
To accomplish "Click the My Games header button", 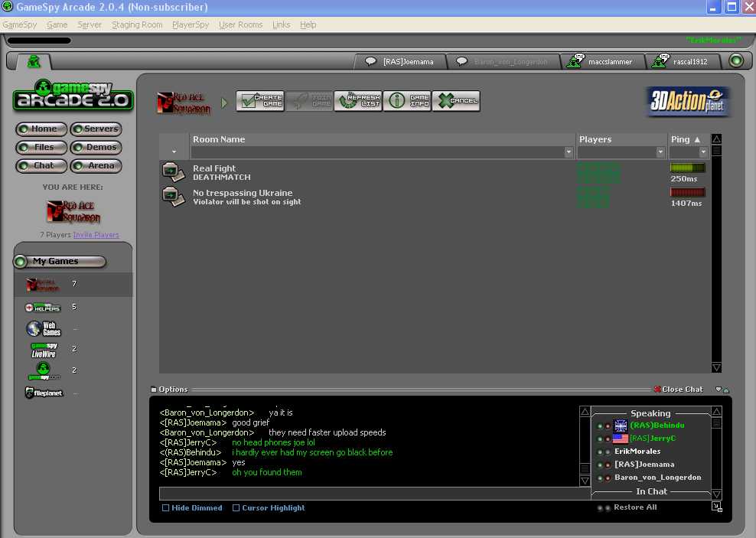I will tap(60, 261).
